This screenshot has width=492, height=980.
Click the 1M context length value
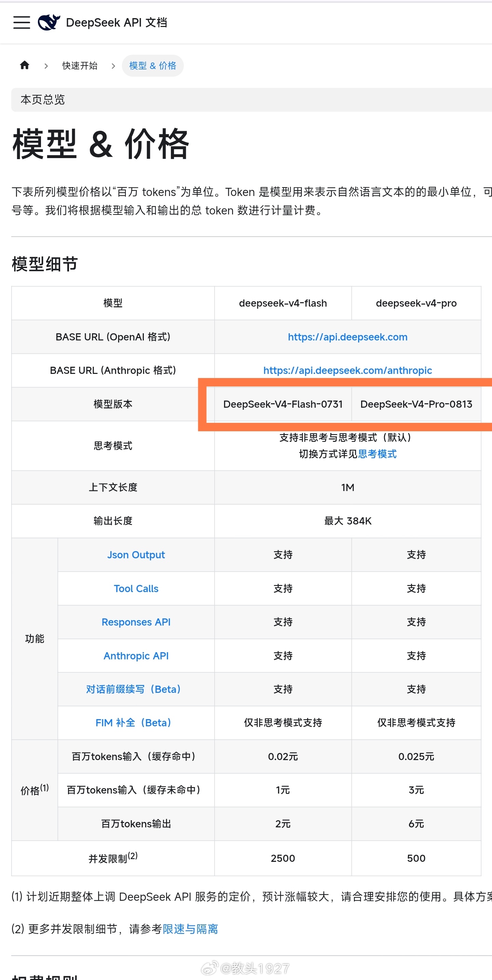coord(348,487)
